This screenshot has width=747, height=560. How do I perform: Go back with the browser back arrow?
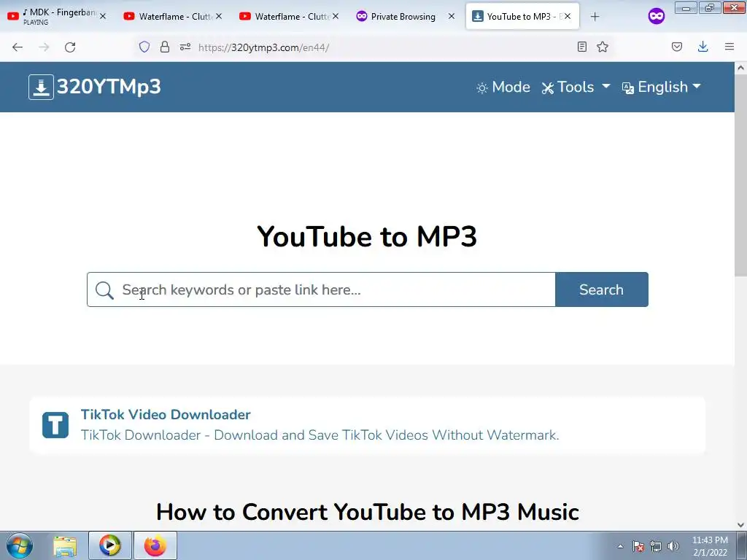(x=18, y=47)
